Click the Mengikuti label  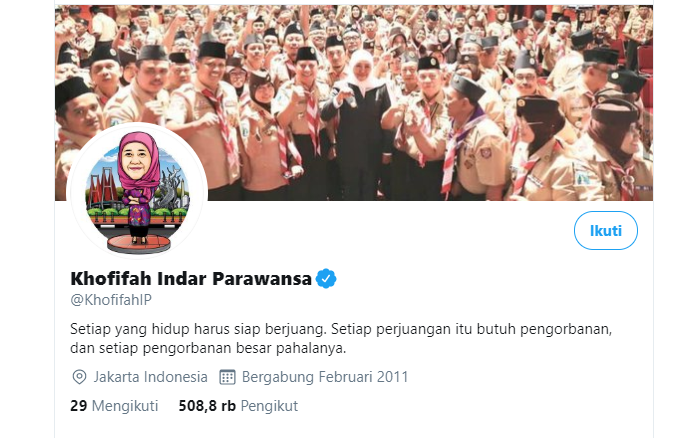(x=125, y=406)
